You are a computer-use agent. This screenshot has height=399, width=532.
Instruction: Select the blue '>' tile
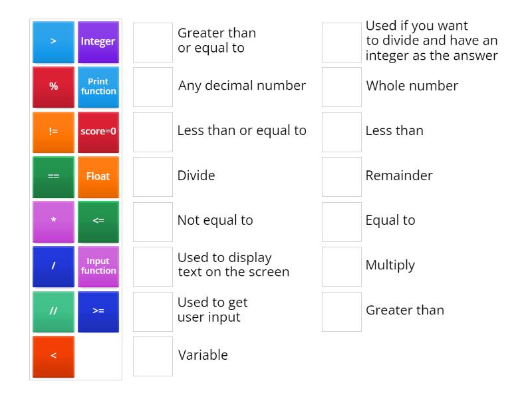[x=53, y=42]
